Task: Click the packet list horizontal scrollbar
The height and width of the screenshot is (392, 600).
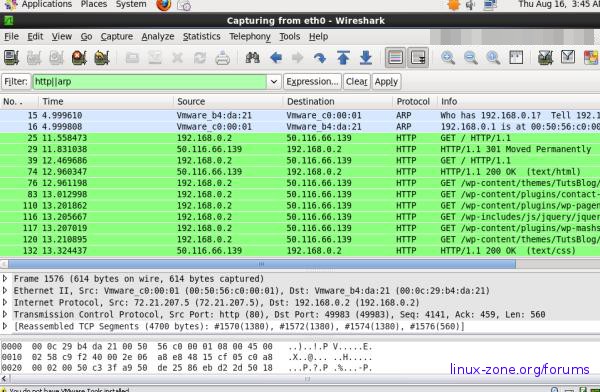Action: (x=262, y=264)
